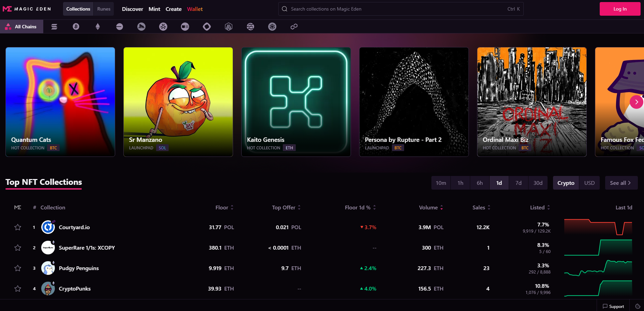
Task: Favorite Courtyard.io with the star
Action: tap(18, 227)
